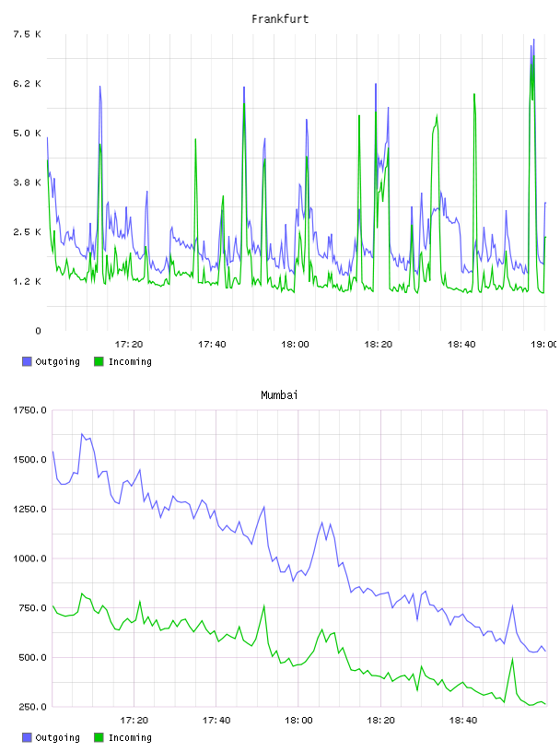Click the 18:40 time label under Frankfurt chart
Image resolution: width=560 pixels, height=752 pixels.
461,345
